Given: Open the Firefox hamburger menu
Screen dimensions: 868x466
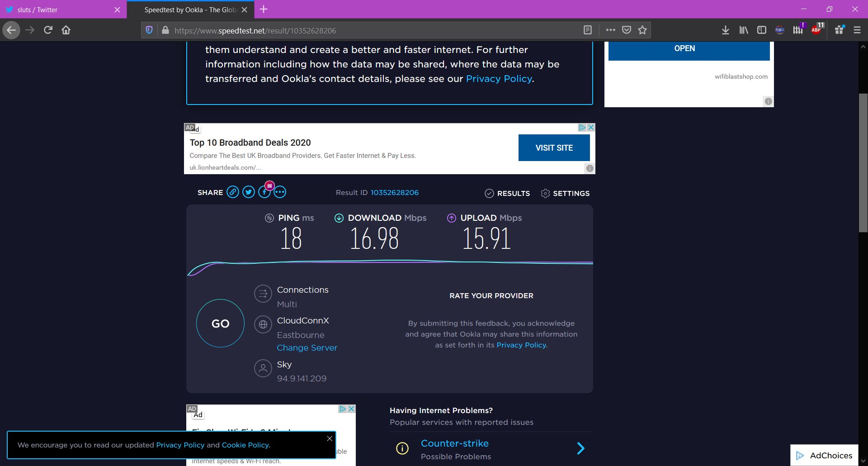Looking at the screenshot, I should (857, 30).
